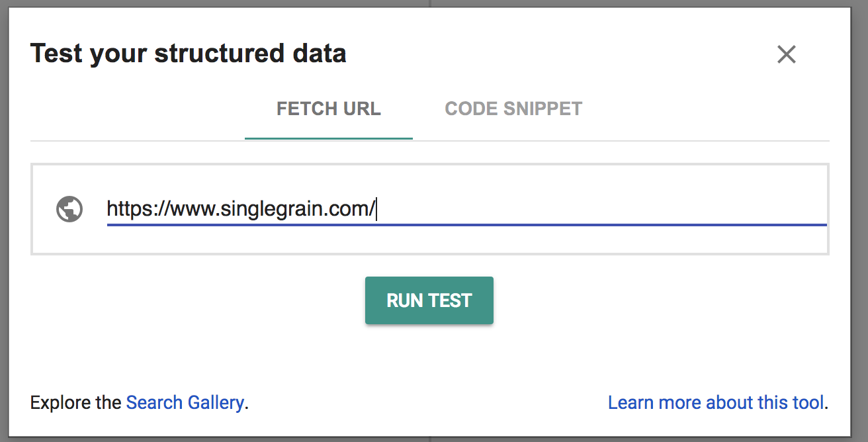The image size is (868, 442).
Task: Switch to the CODE SNIPPET tab
Action: coord(513,109)
